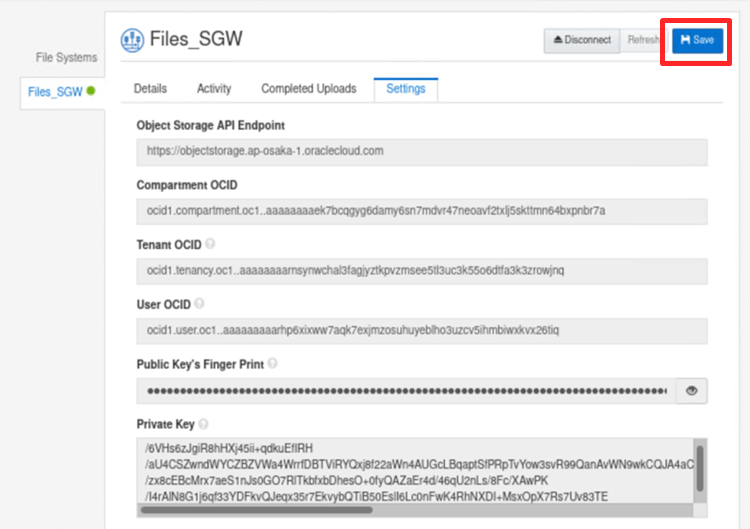Click the Public Key's Finger Print help icon
This screenshot has width=750, height=529.
click(x=273, y=364)
